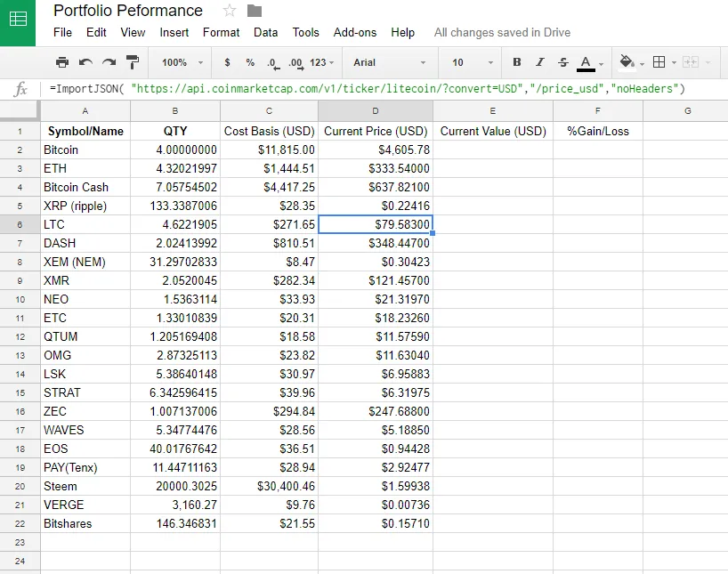Image resolution: width=728 pixels, height=574 pixels.
Task: Select row 20 header
Action: tap(20, 486)
